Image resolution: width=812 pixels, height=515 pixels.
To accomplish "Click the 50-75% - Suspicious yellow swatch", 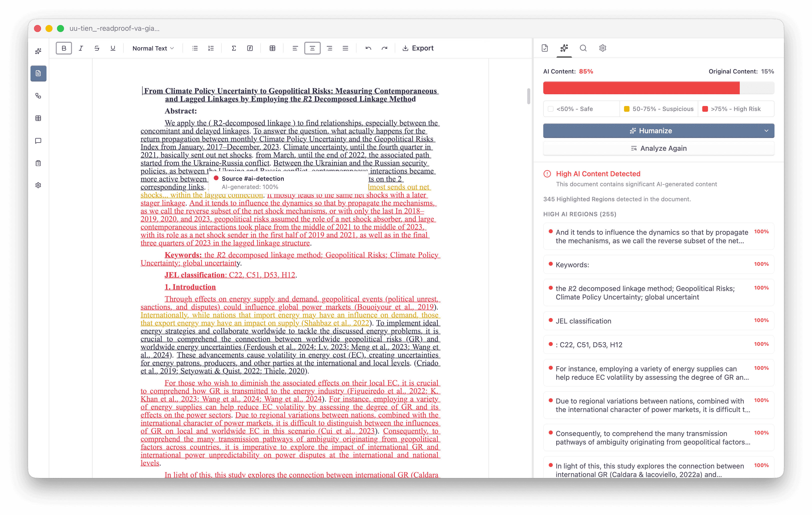I will tap(626, 109).
